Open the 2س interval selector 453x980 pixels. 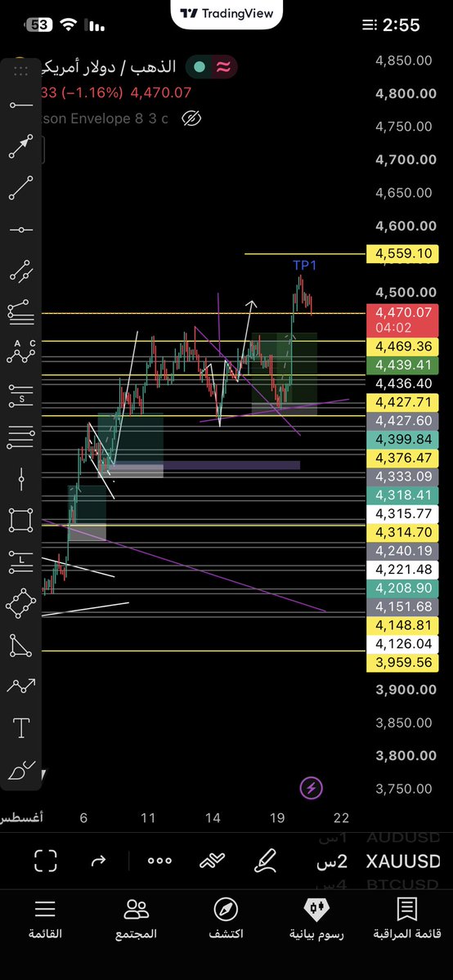click(332, 861)
